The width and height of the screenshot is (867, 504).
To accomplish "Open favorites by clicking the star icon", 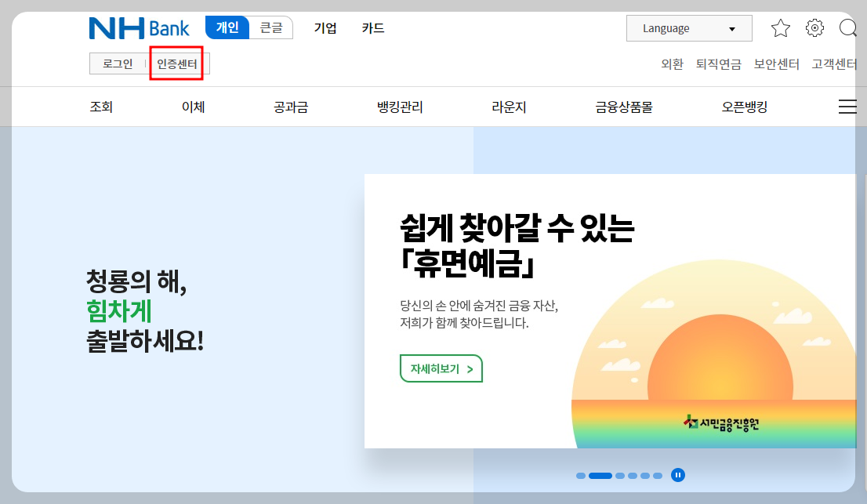I will pyautogui.click(x=781, y=28).
